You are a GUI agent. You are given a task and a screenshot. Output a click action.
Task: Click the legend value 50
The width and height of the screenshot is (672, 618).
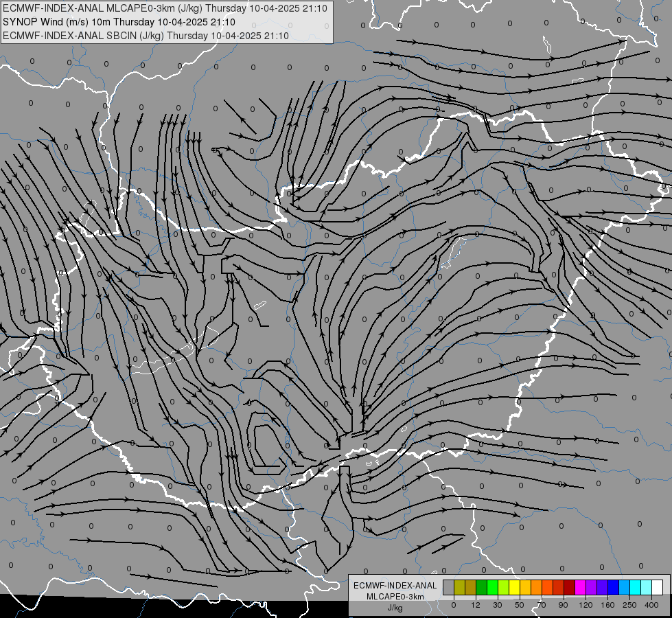click(x=519, y=605)
